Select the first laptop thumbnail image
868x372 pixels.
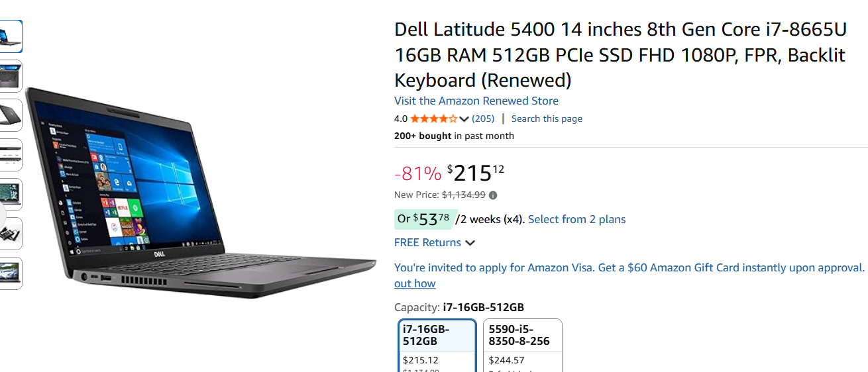(x=11, y=36)
